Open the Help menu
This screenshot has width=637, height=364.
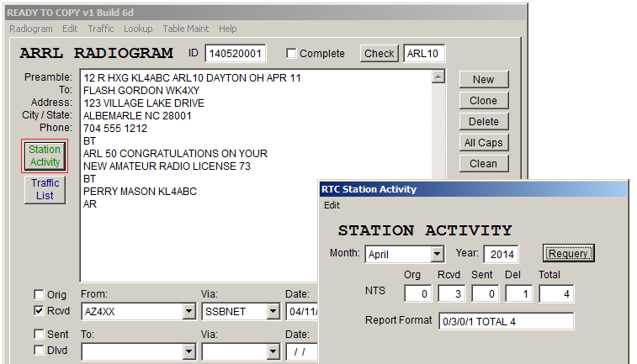click(x=227, y=29)
